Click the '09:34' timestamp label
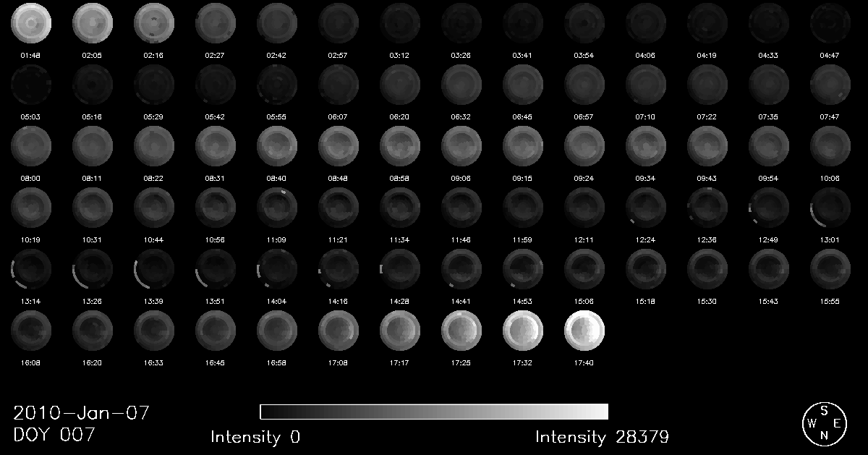 tap(645, 178)
